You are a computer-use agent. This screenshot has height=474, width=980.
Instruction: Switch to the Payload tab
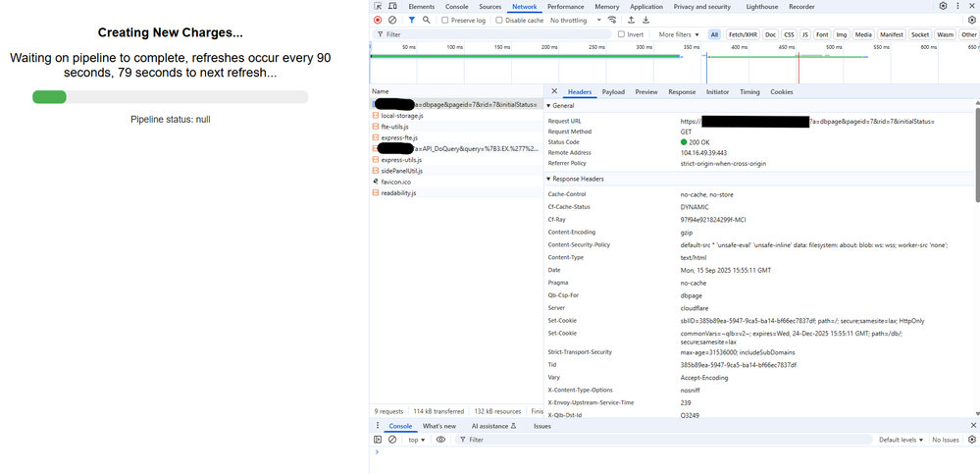[613, 91]
